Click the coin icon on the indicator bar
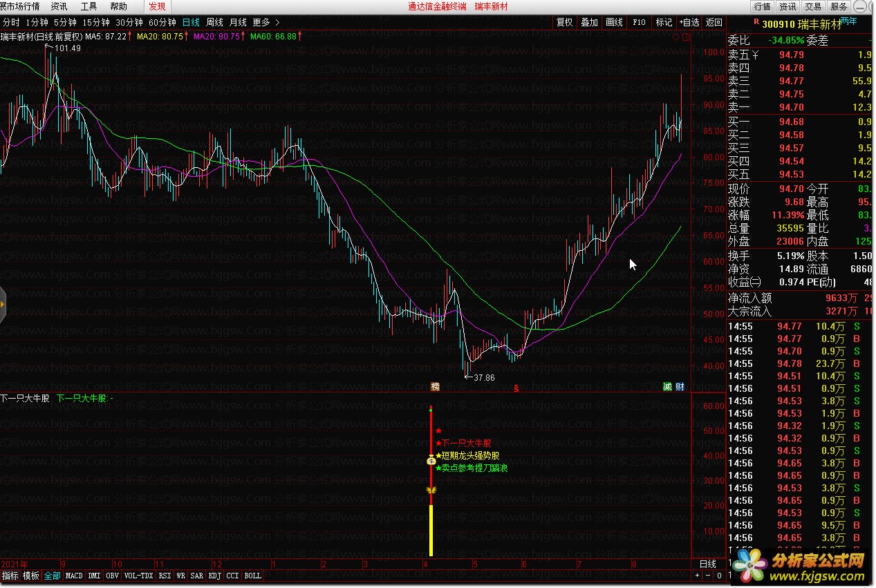 (x=431, y=460)
